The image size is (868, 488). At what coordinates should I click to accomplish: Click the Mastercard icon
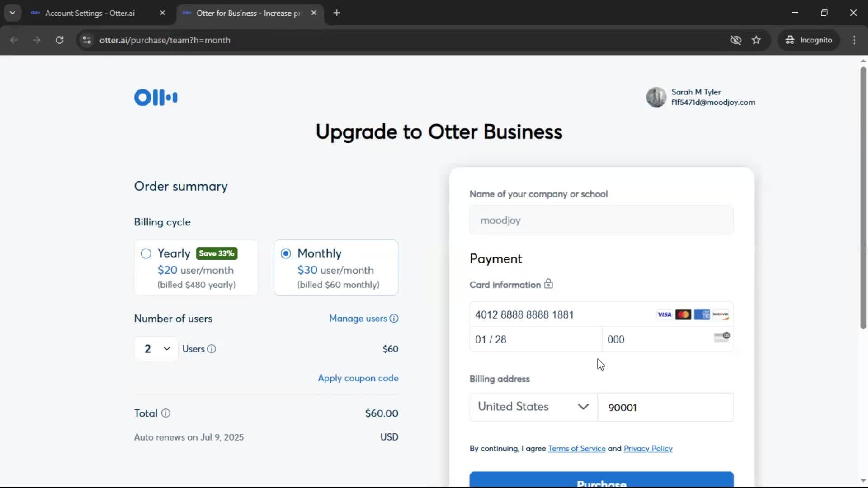683,314
